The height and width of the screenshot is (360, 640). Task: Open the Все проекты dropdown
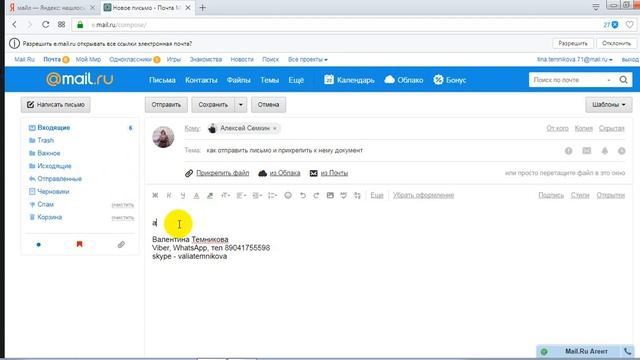(307, 60)
